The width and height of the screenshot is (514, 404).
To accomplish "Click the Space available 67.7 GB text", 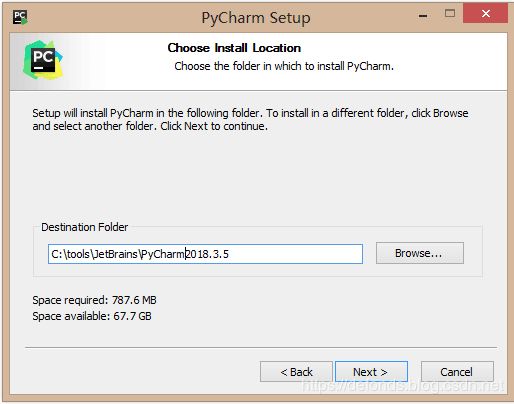I will 92,316.
